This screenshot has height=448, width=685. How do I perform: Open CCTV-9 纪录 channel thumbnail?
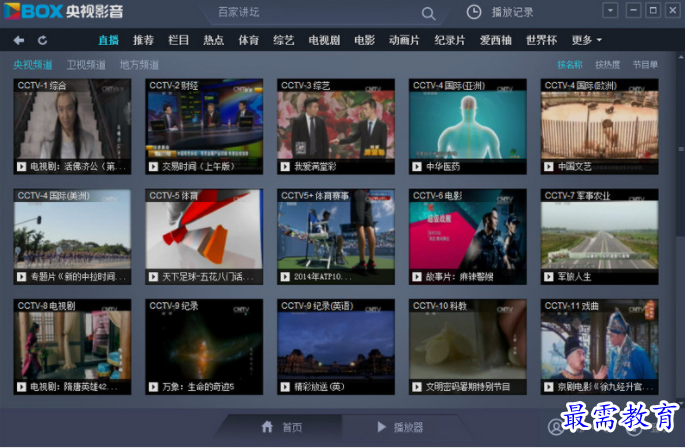pos(204,347)
